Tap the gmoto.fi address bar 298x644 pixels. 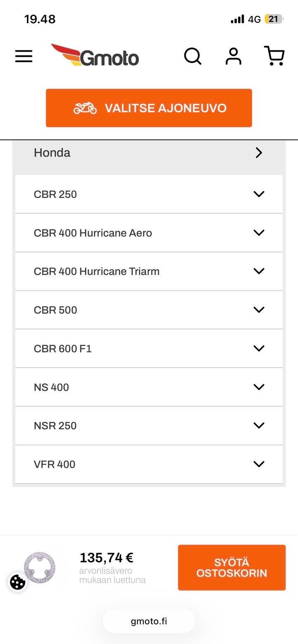pos(149,621)
